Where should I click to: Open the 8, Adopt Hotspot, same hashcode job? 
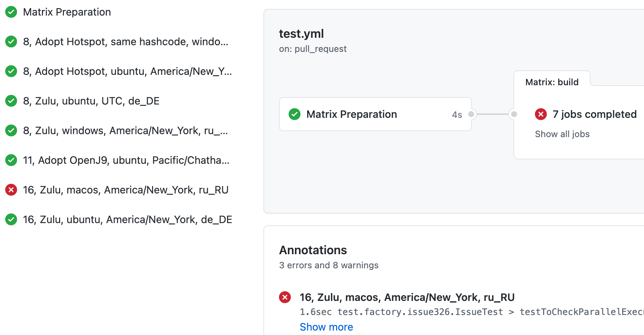pos(125,42)
